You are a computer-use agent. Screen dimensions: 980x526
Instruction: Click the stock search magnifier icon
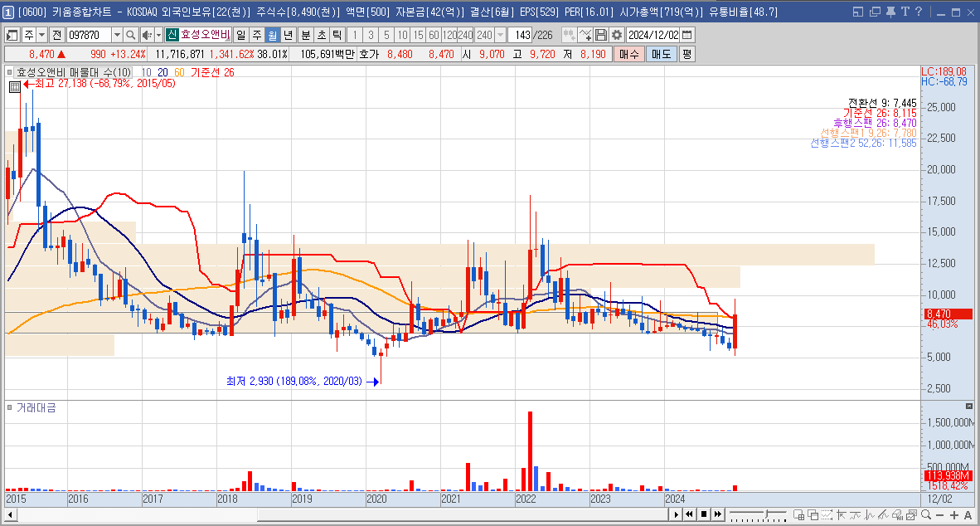tap(130, 35)
